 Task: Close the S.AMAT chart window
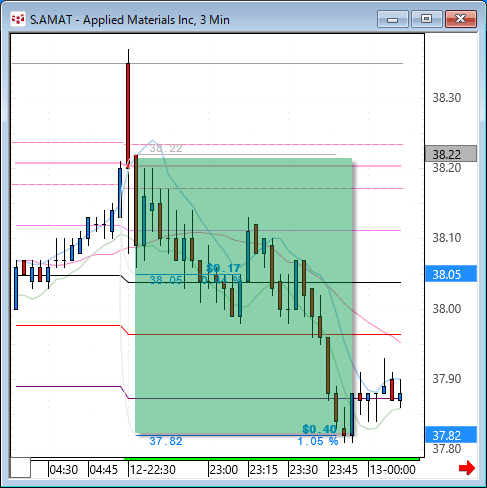pos(461,19)
